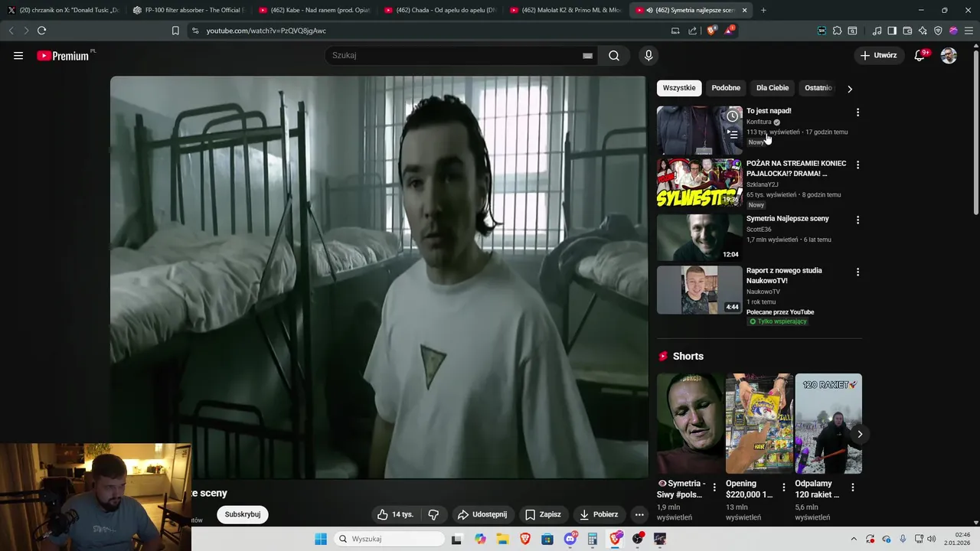
Task: Open the browser main hamburger menu
Action: coord(969,31)
